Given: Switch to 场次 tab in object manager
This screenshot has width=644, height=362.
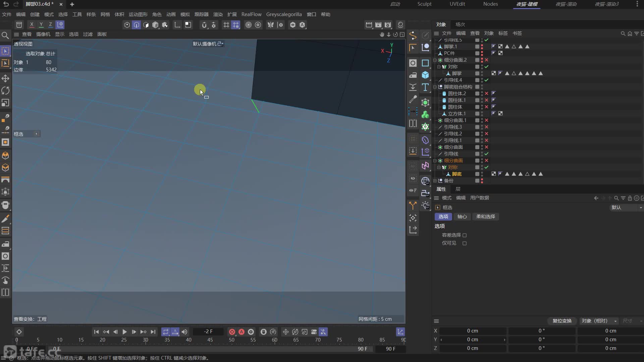Looking at the screenshot, I should tap(460, 24).
